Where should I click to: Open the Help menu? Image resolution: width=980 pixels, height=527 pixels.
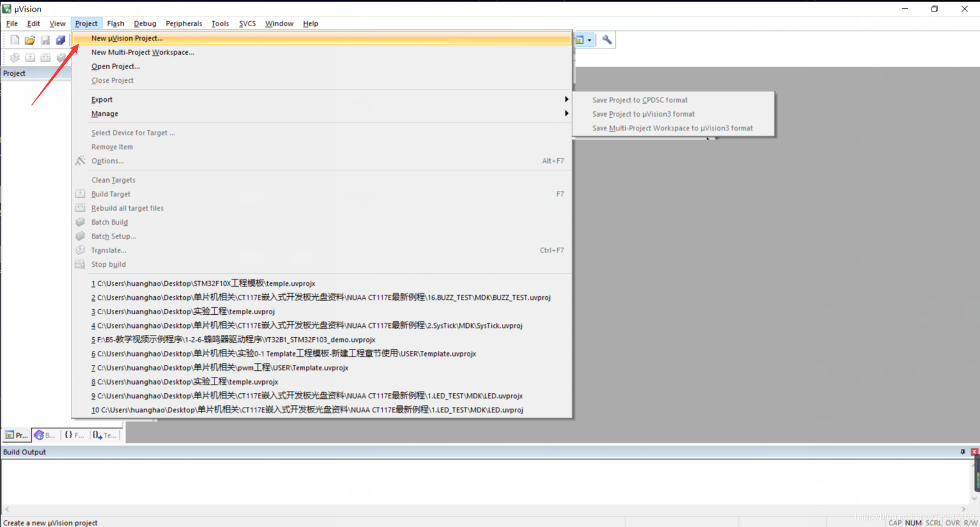[x=311, y=23]
